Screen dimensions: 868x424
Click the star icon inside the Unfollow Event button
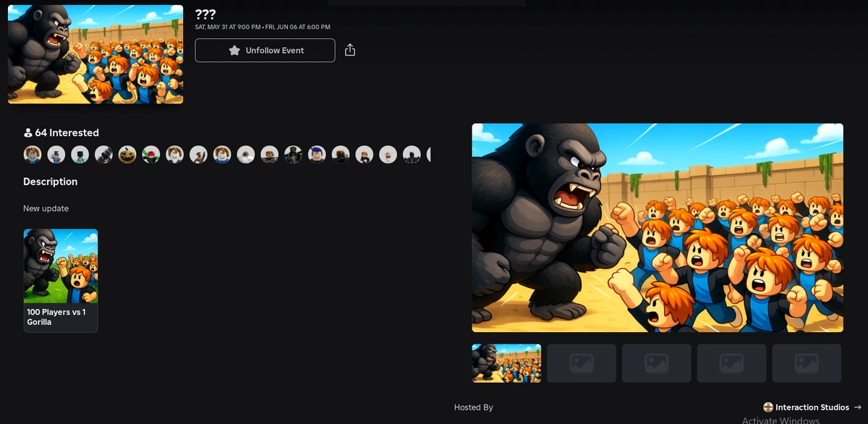tap(234, 50)
